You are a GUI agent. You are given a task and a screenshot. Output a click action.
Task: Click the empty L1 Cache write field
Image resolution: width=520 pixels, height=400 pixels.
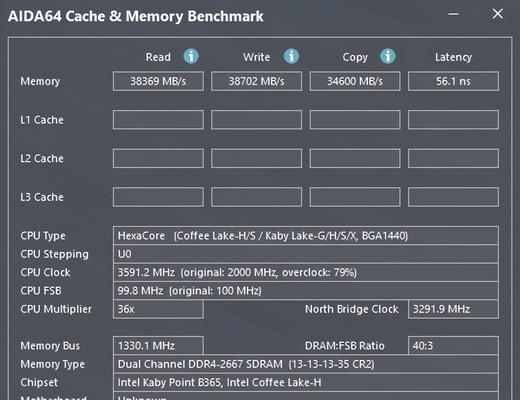[x=256, y=120]
